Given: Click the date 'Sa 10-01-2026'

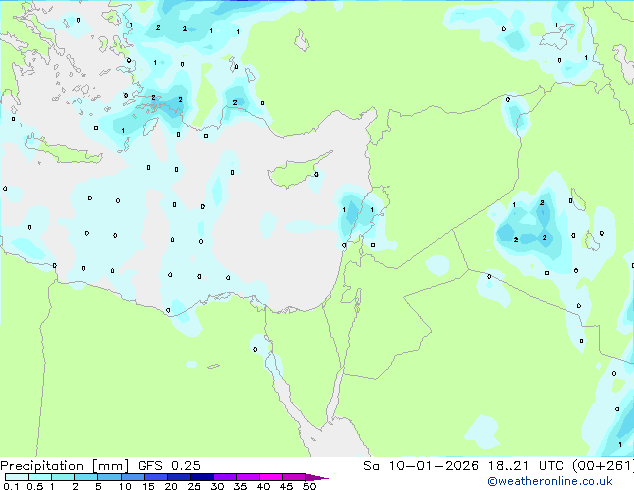Looking at the screenshot, I should click(x=421, y=466).
